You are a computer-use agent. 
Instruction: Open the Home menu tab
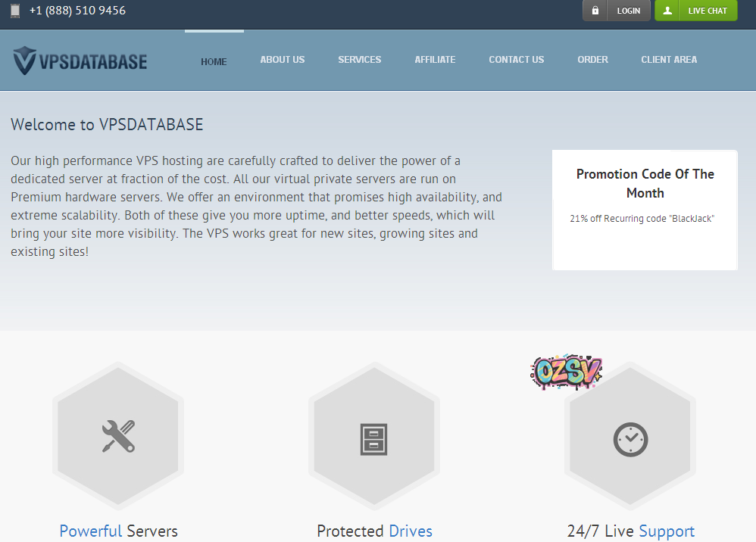tap(214, 61)
